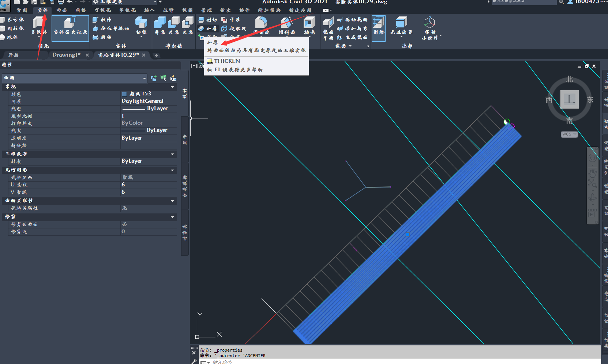
Task: Collapse the 常规 properties section
Action: click(172, 87)
